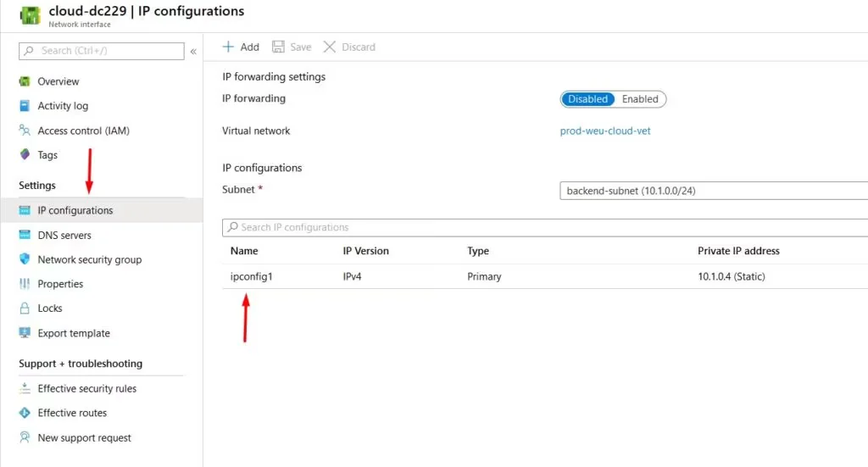868x467 pixels.
Task: Collapse the sidebar with double chevron
Action: (193, 51)
